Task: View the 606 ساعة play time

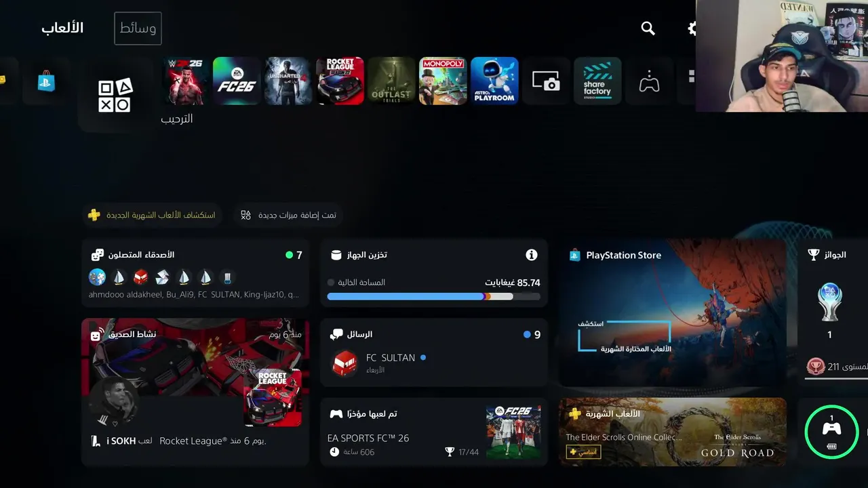Action: (352, 452)
